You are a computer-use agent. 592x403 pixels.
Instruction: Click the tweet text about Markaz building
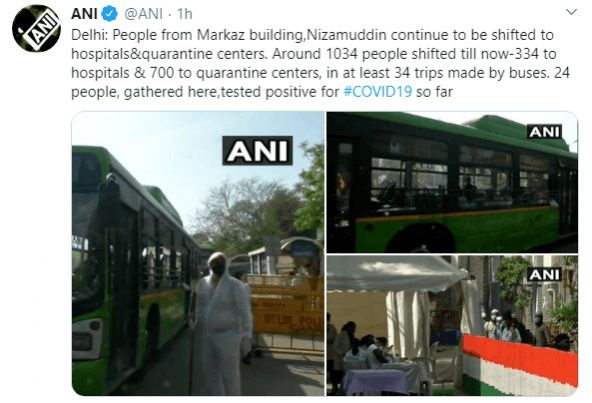click(320, 63)
